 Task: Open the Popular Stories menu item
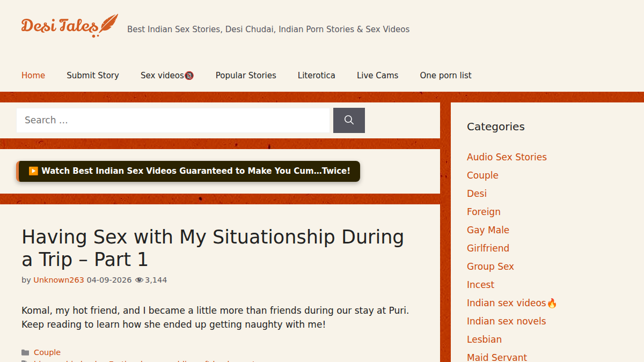tap(246, 76)
